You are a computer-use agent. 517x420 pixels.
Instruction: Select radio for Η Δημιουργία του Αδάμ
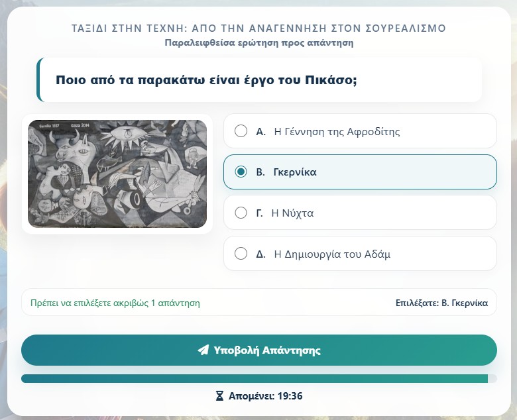(241, 254)
